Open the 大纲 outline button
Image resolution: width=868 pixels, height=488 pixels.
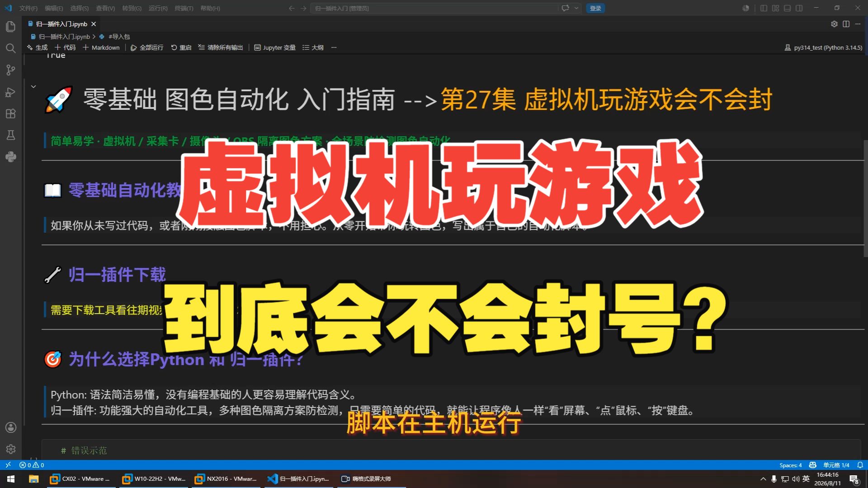pos(313,47)
